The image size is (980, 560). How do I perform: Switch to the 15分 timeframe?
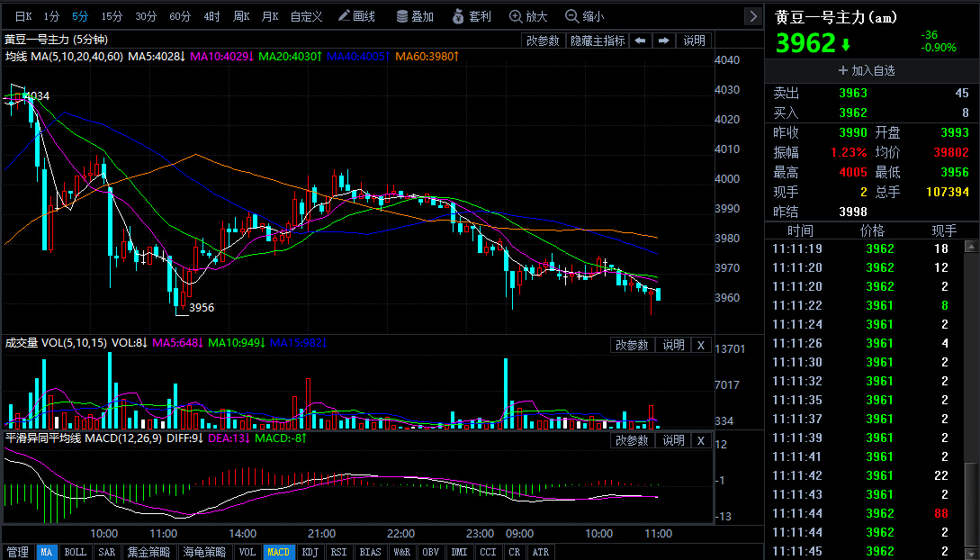pos(112,16)
